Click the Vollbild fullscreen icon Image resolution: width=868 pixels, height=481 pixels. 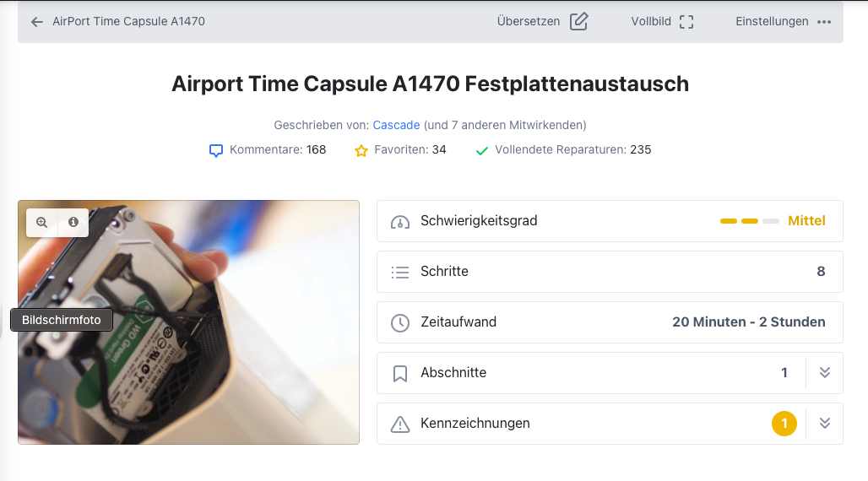[686, 22]
